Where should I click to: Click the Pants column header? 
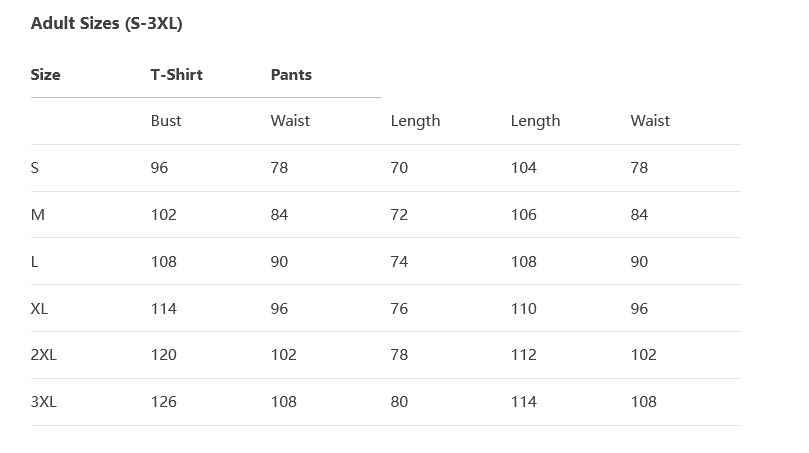coord(291,75)
